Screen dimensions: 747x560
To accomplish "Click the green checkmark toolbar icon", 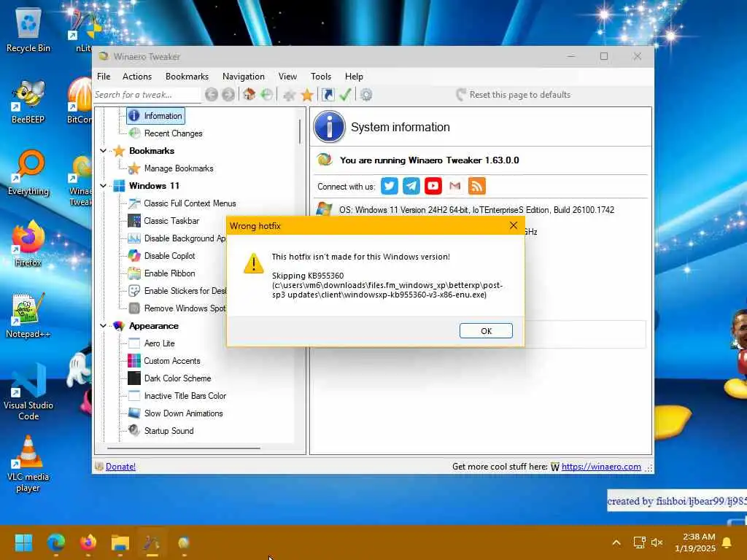I will point(345,94).
